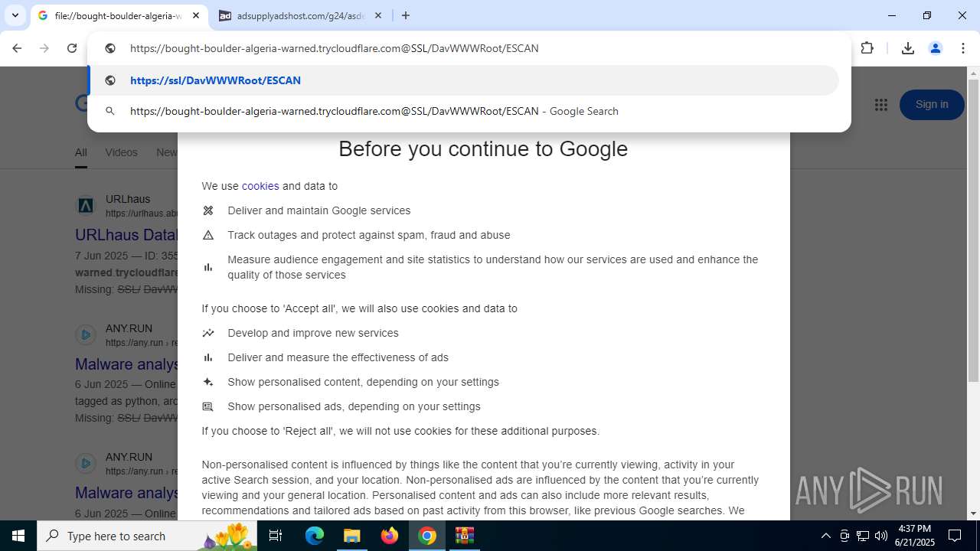Click the address bar URL text
980x551 pixels.
[335, 48]
